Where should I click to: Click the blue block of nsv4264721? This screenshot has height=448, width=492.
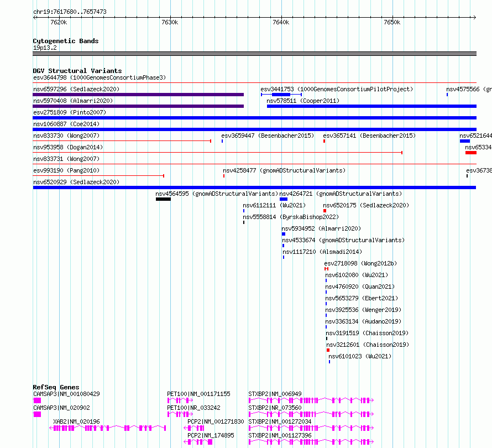(284, 199)
